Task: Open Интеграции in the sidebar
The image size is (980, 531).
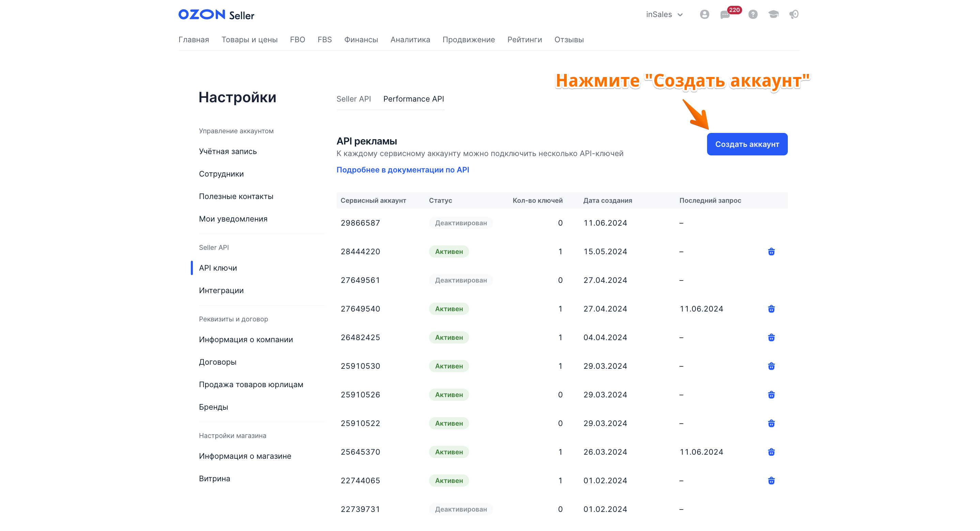Action: click(x=221, y=290)
